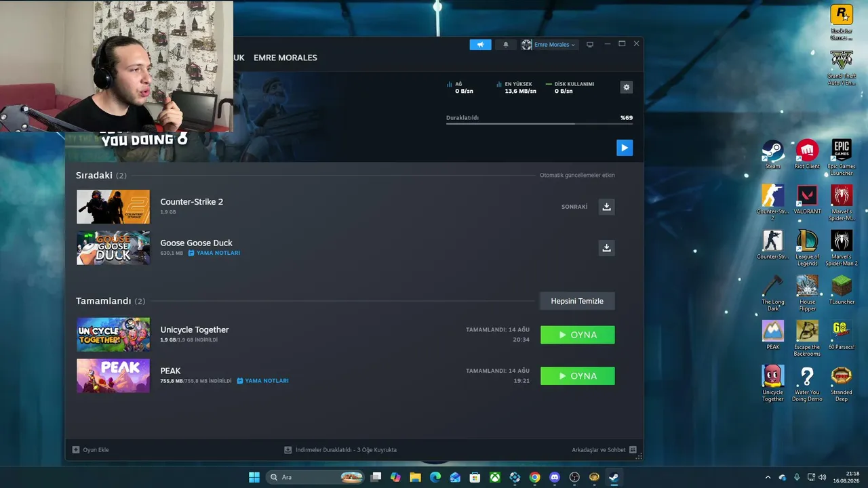
Task: Resume the paused download
Action: (x=625, y=148)
